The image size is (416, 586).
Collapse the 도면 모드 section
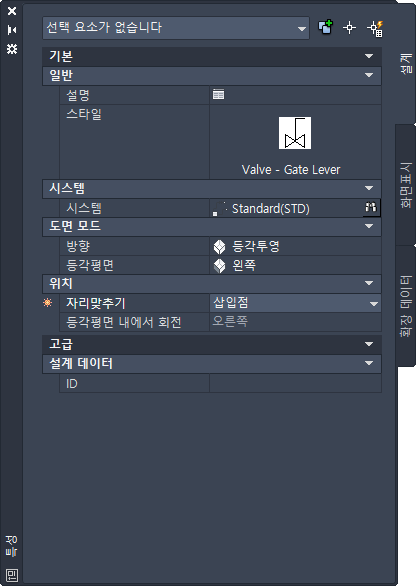point(212,226)
